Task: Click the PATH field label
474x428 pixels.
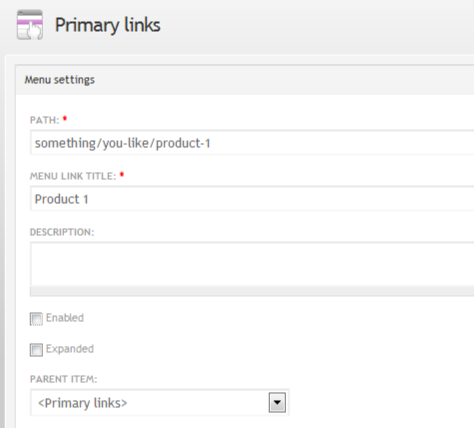Action: 44,120
